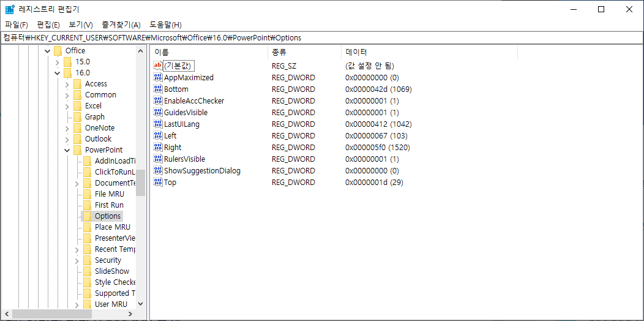Expand the OneNote key
This screenshot has width=644, height=321.
(x=67, y=128)
